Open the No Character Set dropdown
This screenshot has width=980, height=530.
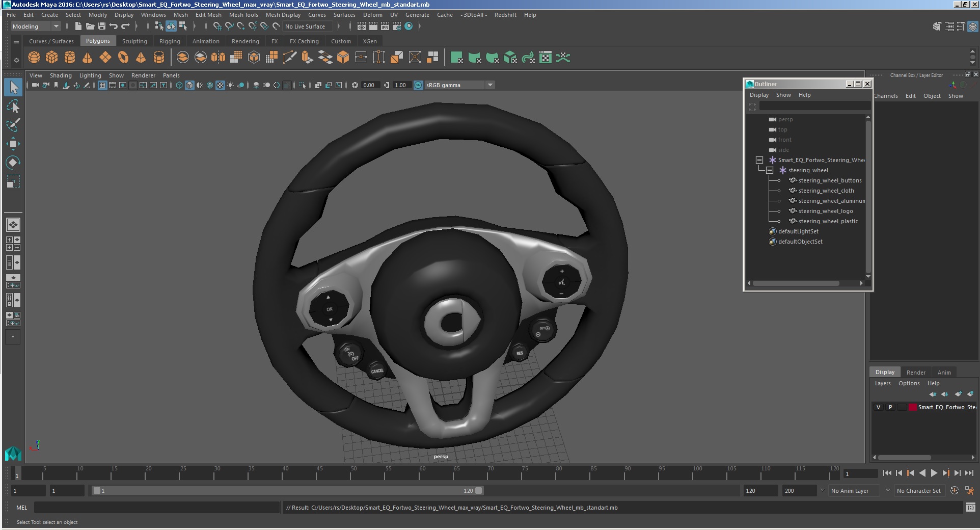pyautogui.click(x=920, y=491)
